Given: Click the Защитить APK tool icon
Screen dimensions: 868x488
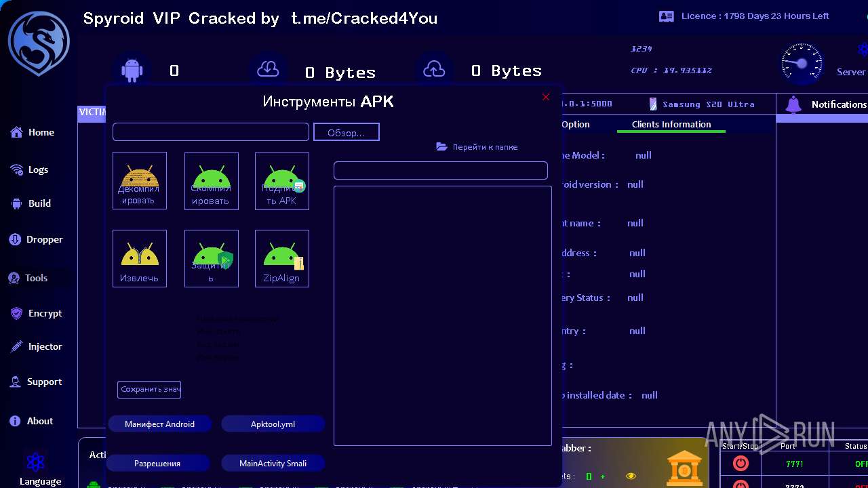Looking at the screenshot, I should click(x=212, y=258).
